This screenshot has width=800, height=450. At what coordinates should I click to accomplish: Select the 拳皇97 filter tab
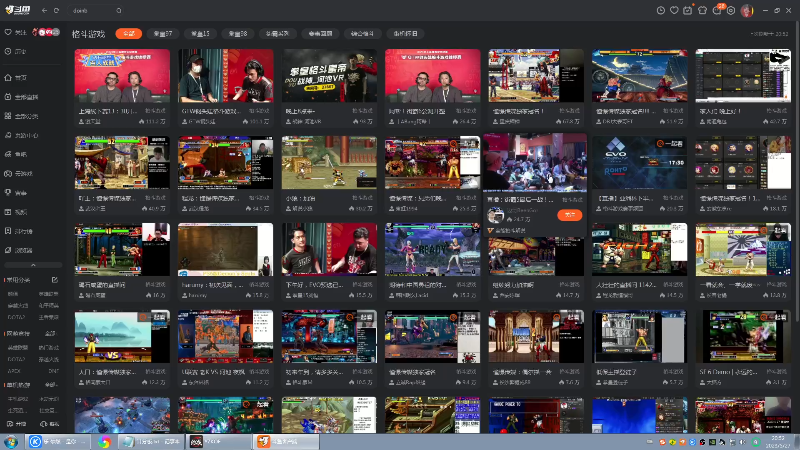[163, 34]
